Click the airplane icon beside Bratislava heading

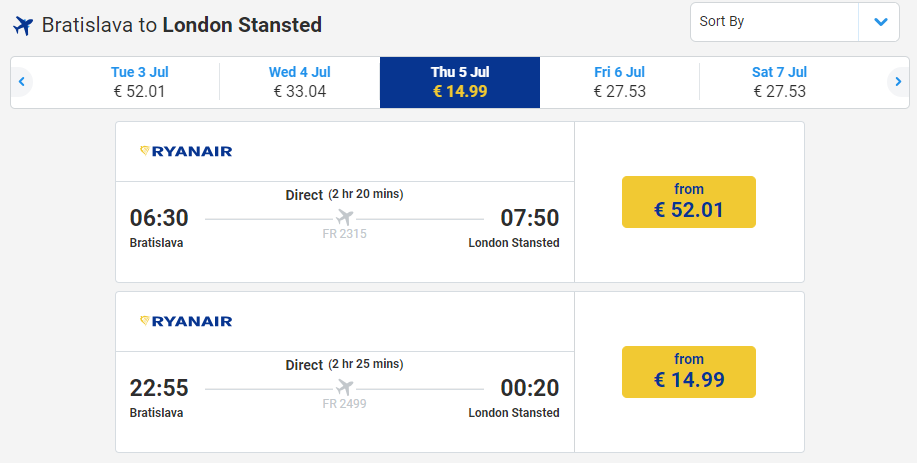23,25
